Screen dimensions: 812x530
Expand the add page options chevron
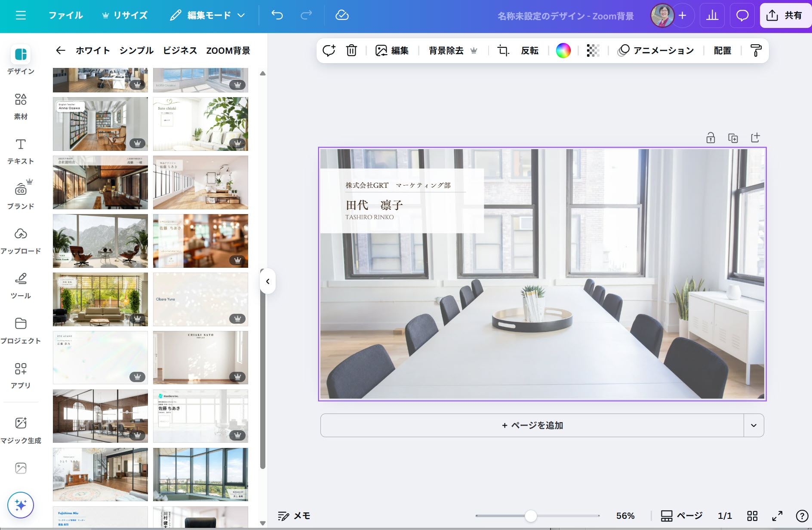coord(754,426)
